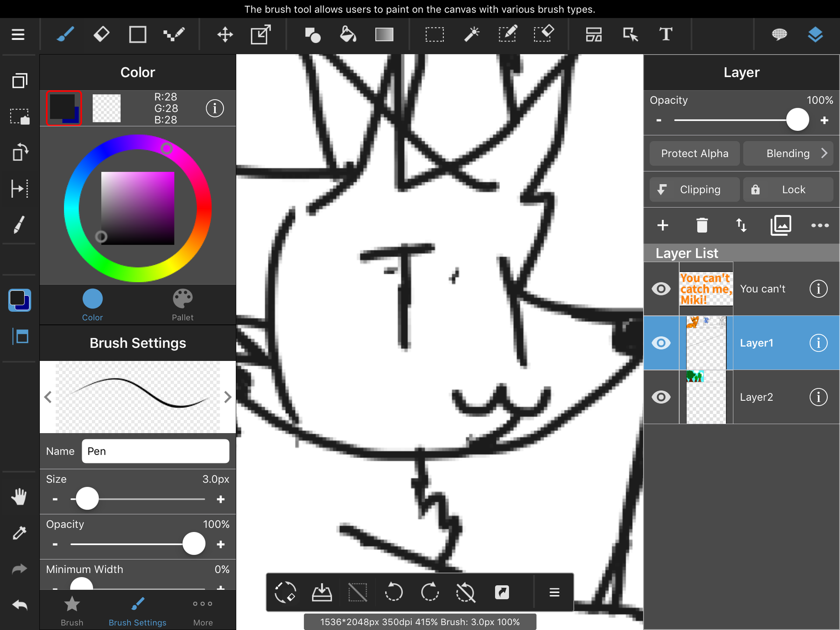
Task: Open You can't layer info
Action: 818,289
